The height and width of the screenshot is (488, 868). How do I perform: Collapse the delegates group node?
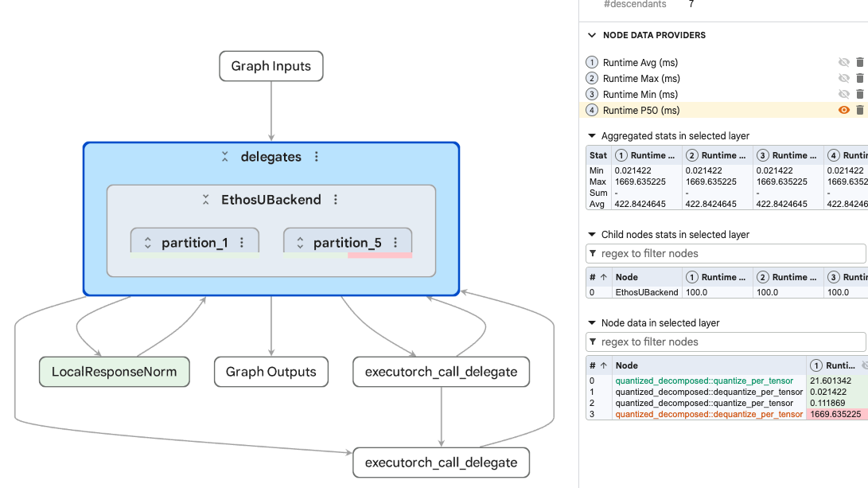click(x=224, y=157)
